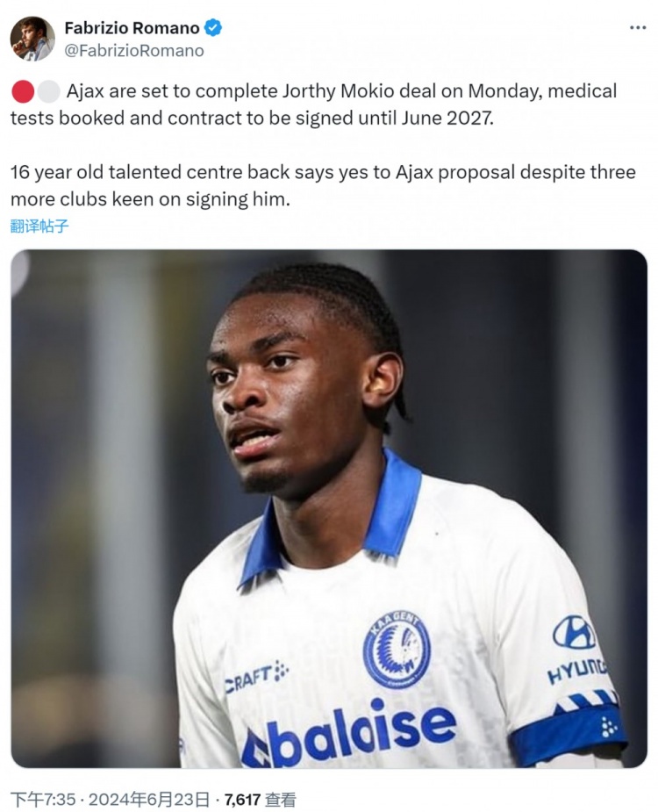
Task: Click the second paragraph about centre back
Action: (x=323, y=186)
